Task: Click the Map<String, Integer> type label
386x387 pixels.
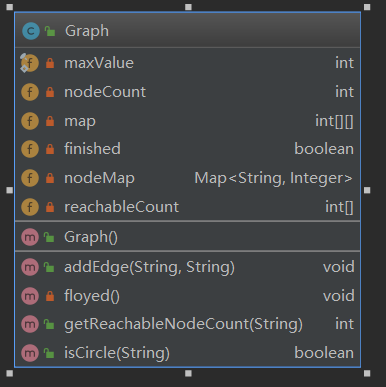Action: tap(273, 178)
